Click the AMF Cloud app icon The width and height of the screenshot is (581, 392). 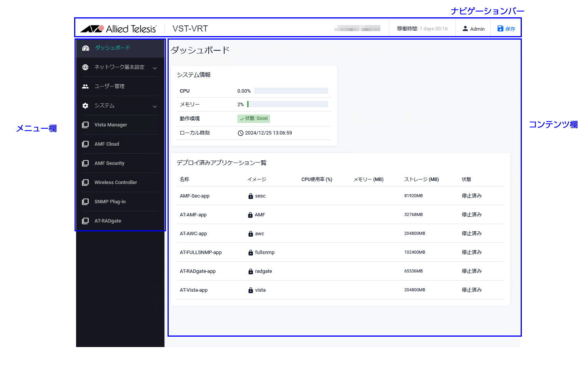click(x=85, y=144)
